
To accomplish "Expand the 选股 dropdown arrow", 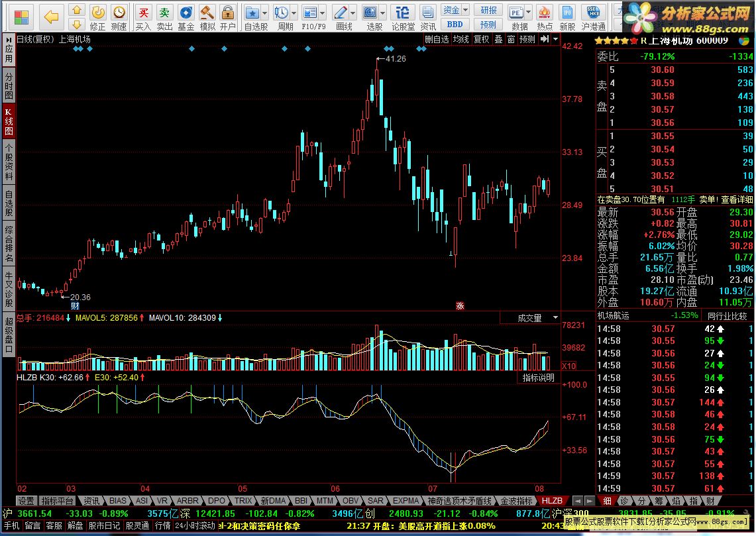I will tap(382, 13).
